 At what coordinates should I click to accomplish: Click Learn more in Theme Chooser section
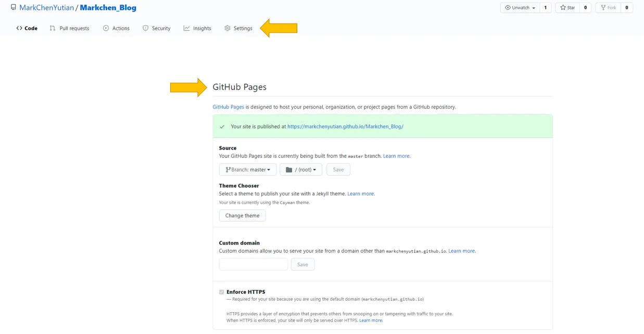point(360,194)
